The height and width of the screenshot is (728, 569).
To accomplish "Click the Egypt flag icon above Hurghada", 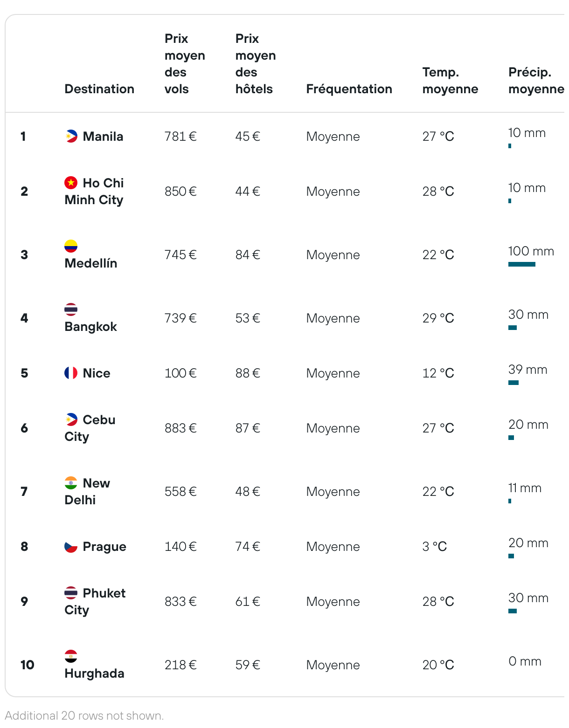I will (71, 656).
